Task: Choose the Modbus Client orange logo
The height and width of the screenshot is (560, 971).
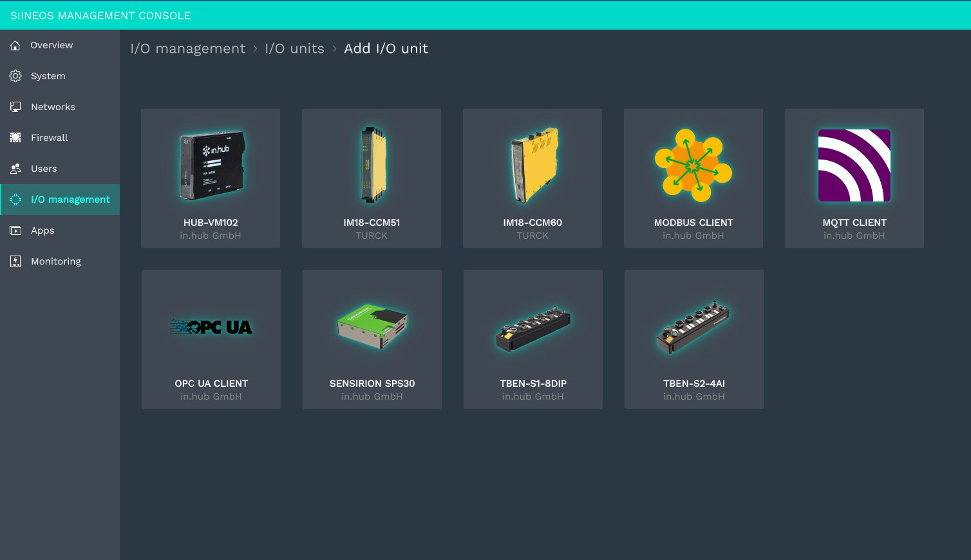Action: coord(693,165)
